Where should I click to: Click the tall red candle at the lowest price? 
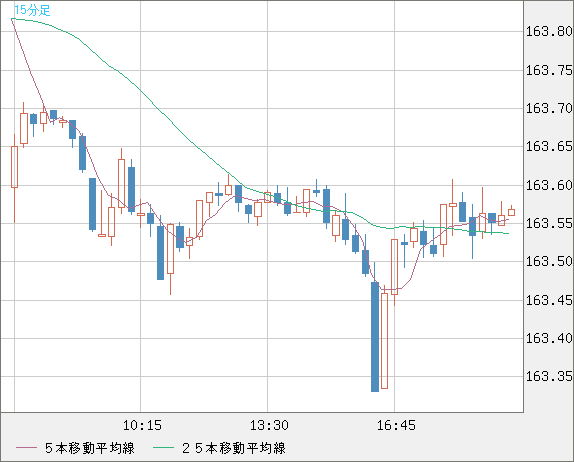(x=384, y=341)
